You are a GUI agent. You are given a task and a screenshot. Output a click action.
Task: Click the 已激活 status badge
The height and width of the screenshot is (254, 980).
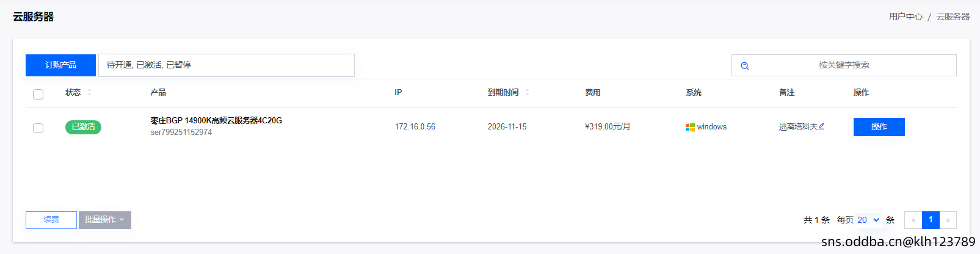83,127
